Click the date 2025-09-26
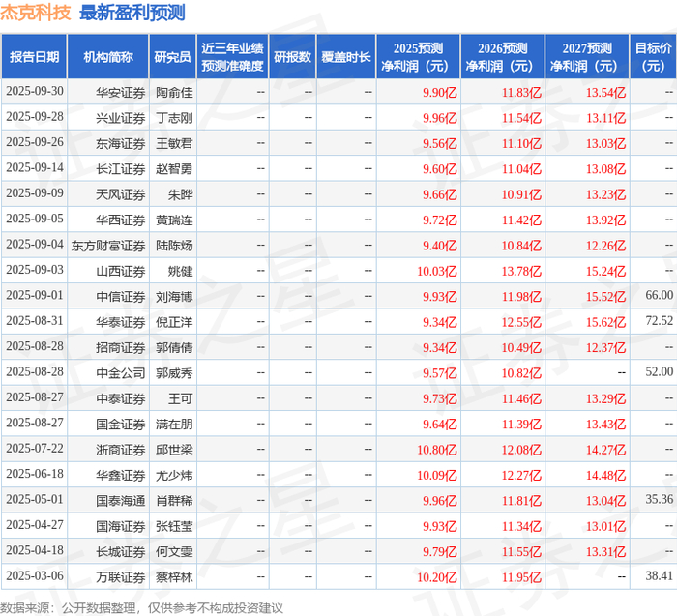 (35, 142)
